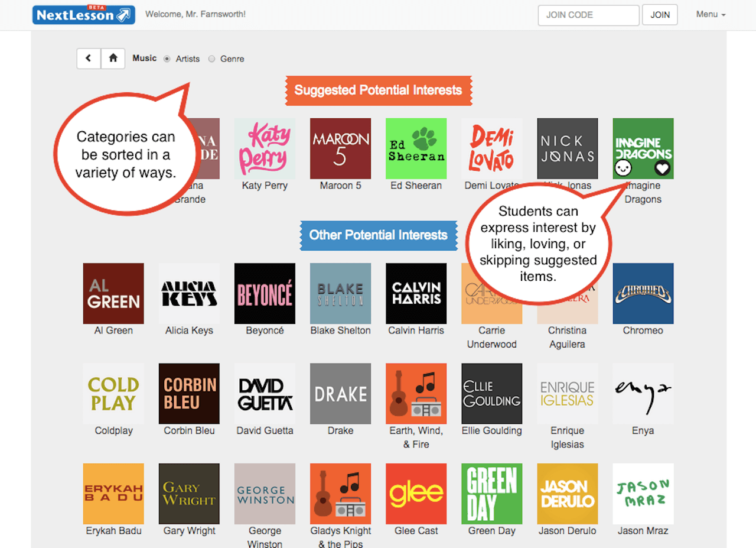Screen dimensions: 756x548
Task: Click the JOIN button
Action: pyautogui.click(x=660, y=15)
